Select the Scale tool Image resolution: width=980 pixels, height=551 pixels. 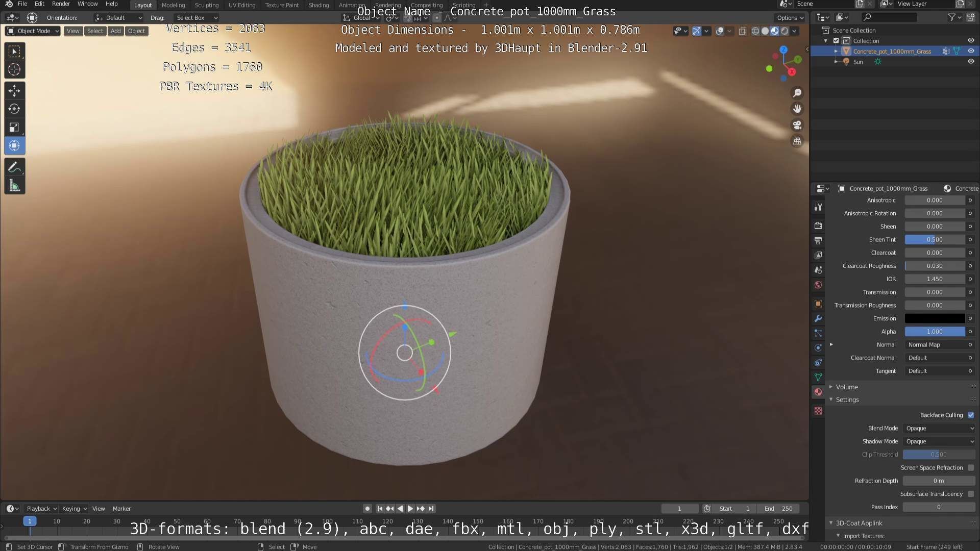point(14,128)
